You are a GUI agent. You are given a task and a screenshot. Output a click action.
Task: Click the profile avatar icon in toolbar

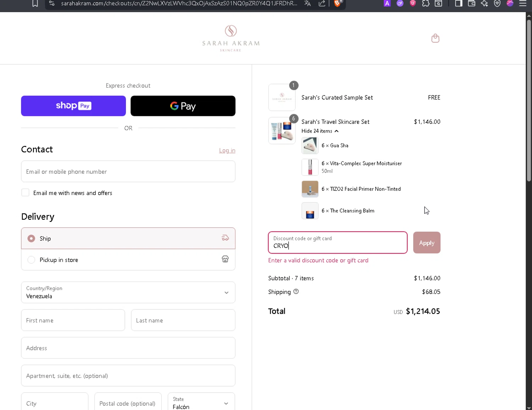tap(510, 4)
